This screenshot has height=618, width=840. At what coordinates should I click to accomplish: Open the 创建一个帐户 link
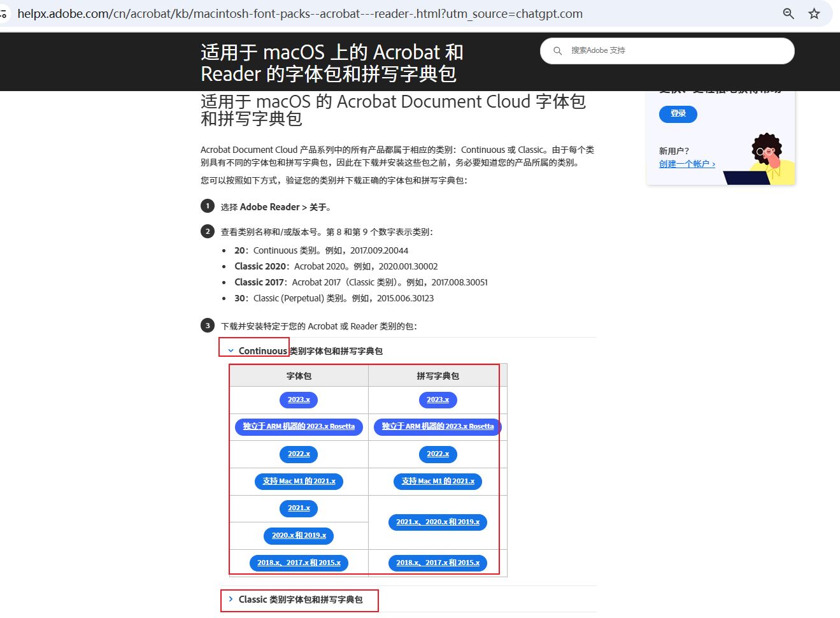coord(687,164)
